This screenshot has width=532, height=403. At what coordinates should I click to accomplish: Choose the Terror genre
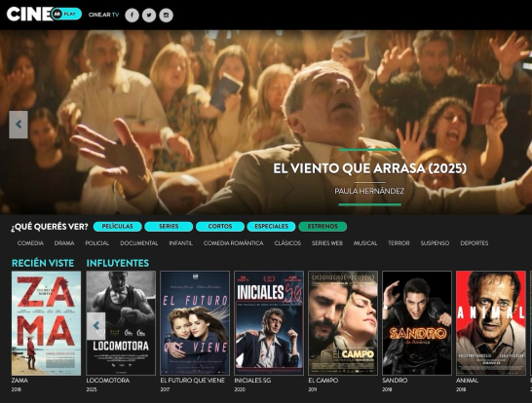pos(399,243)
